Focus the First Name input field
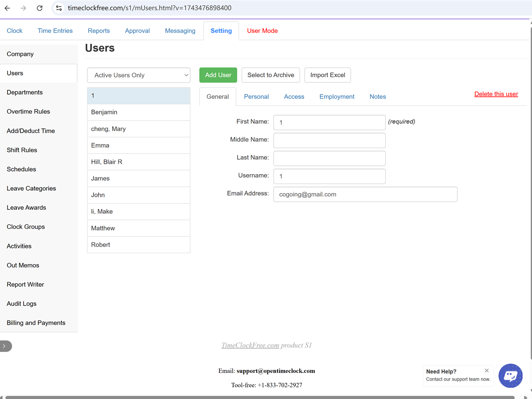 (329, 122)
